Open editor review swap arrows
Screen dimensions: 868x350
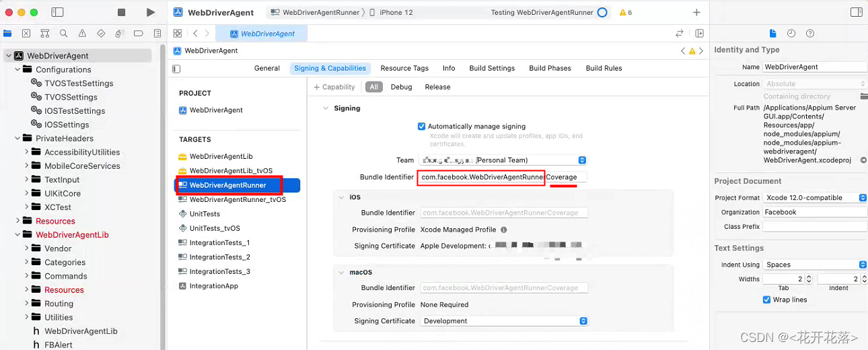coord(680,33)
